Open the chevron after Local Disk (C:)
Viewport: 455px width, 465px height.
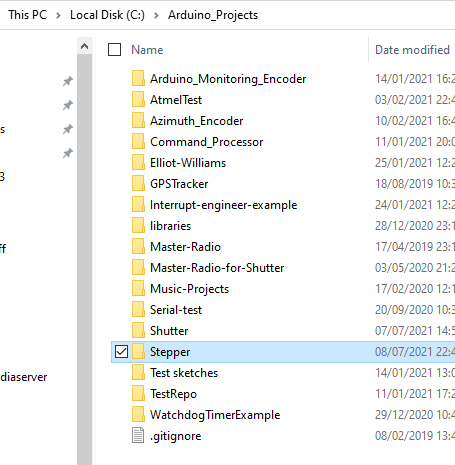[156, 15]
